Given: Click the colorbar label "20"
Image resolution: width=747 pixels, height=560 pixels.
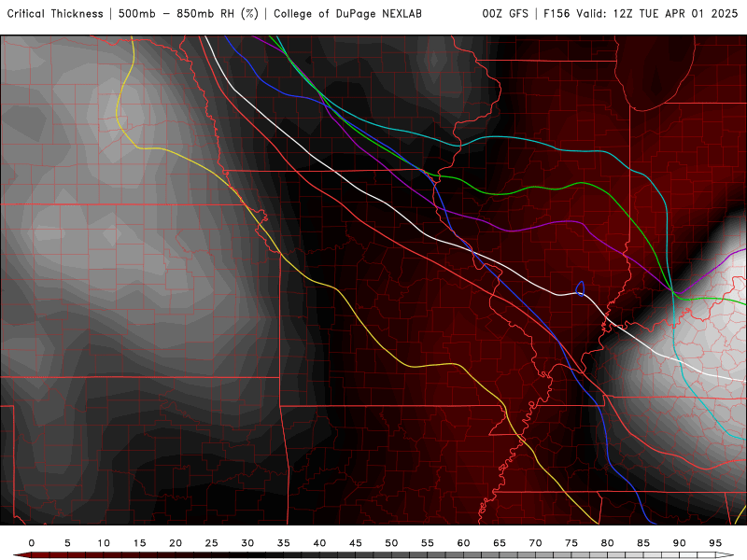Looking at the screenshot, I should pyautogui.click(x=176, y=543).
